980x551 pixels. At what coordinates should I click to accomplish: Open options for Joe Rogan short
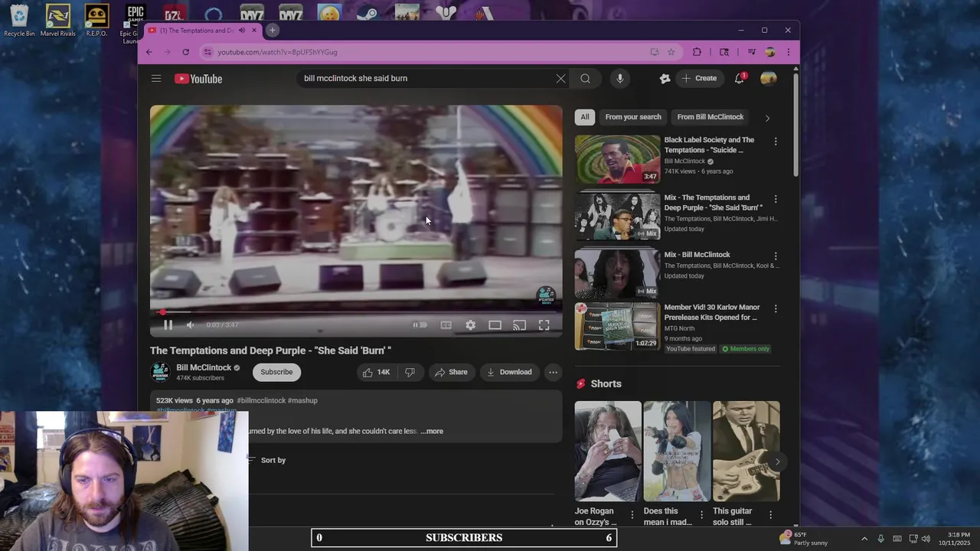point(632,515)
